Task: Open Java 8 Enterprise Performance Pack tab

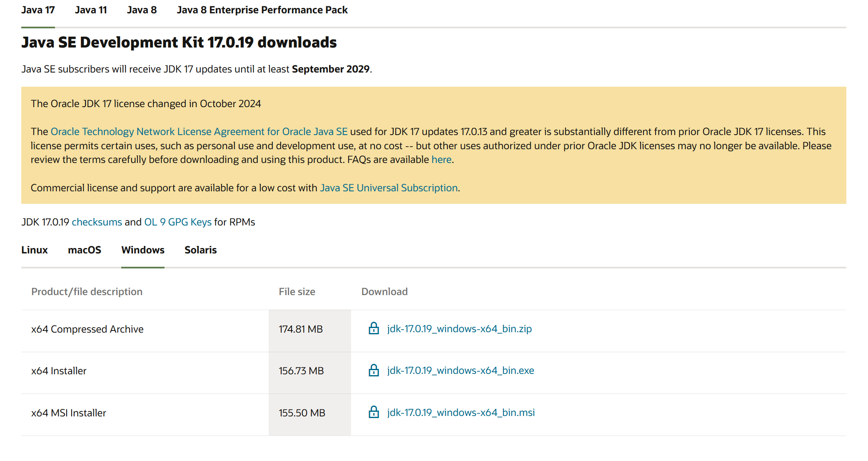Action: click(x=262, y=10)
